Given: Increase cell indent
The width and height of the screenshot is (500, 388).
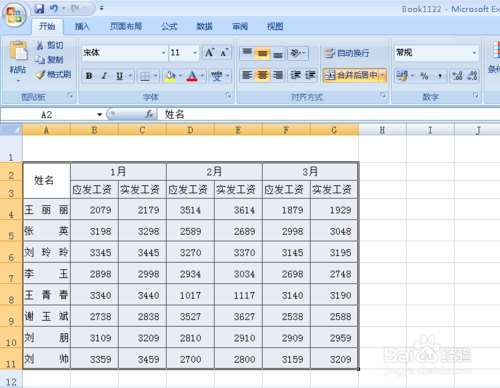Looking at the screenshot, I should pyautogui.click(x=310, y=75).
